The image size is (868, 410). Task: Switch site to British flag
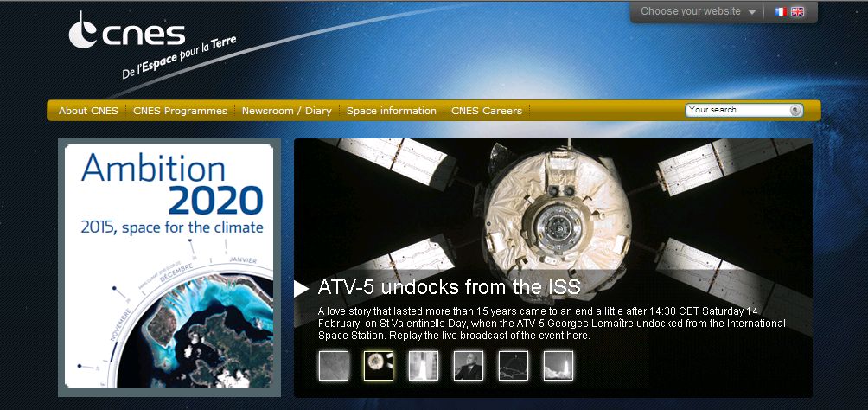[797, 11]
